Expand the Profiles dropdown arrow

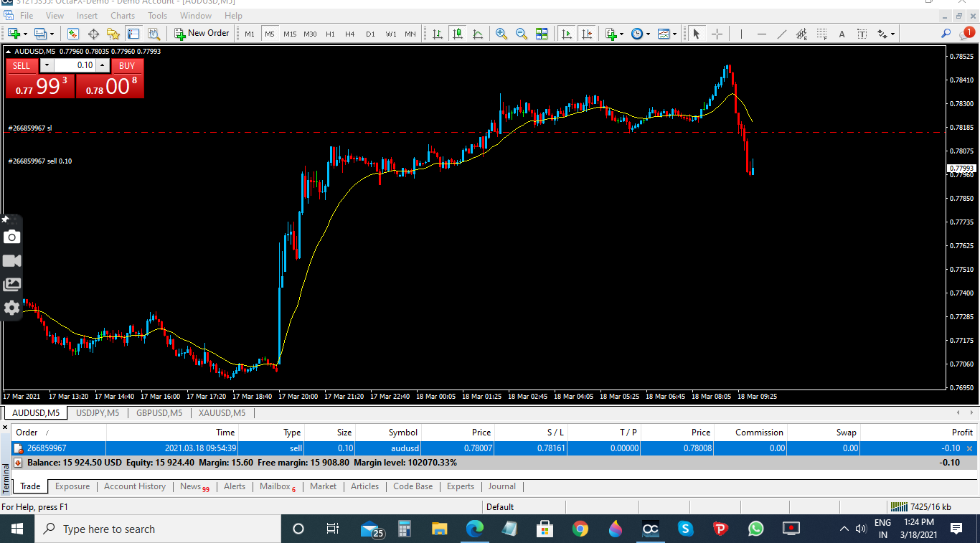click(52, 34)
